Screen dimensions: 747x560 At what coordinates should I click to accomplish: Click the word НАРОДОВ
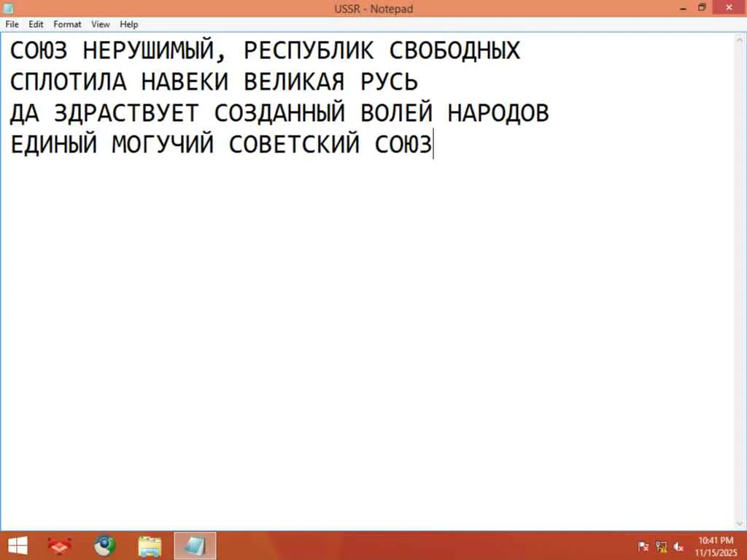498,113
